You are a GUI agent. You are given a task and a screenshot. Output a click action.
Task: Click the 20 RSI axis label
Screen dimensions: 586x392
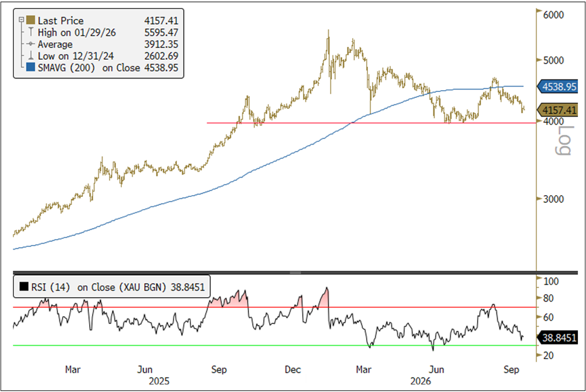point(548,355)
